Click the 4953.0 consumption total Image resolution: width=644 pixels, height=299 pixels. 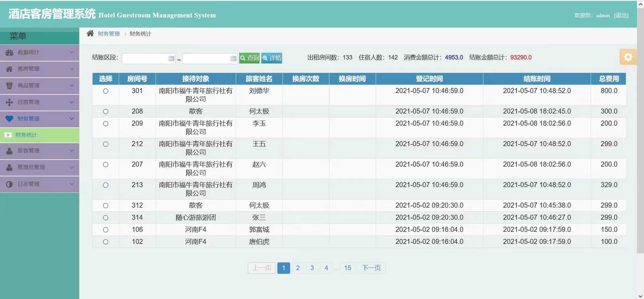[454, 57]
